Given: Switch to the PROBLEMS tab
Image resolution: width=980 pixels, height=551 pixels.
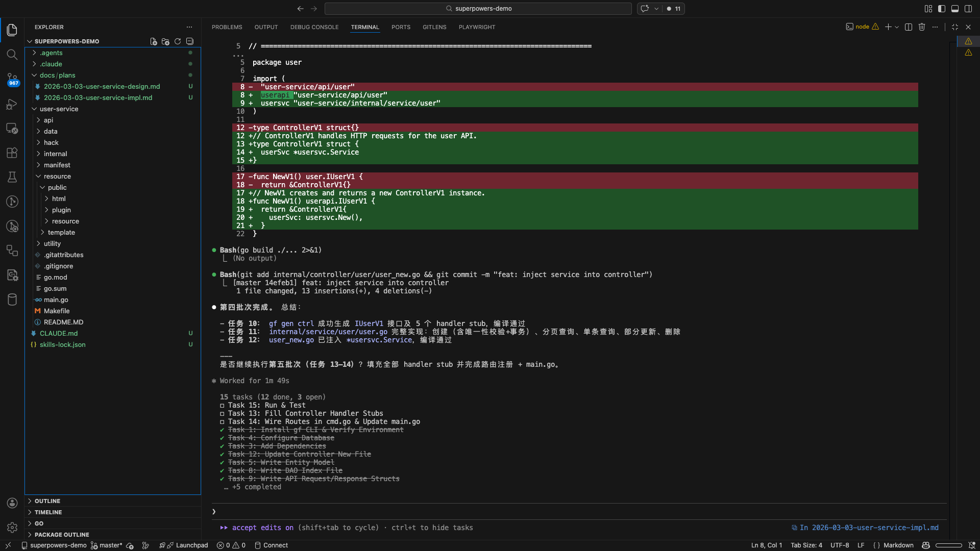Looking at the screenshot, I should pos(227,27).
